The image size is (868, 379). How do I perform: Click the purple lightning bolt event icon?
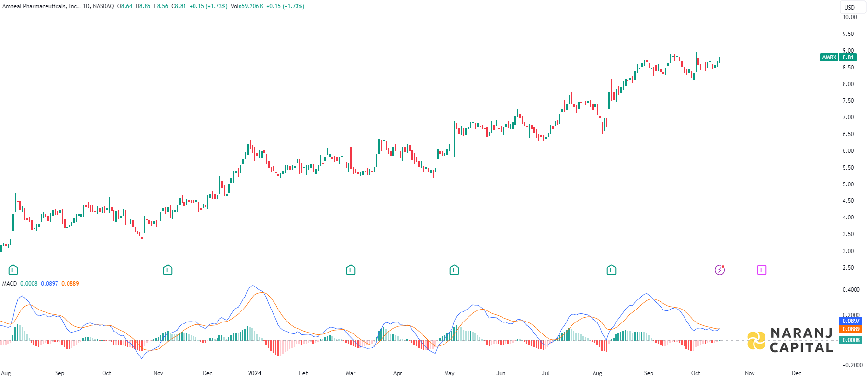point(720,270)
